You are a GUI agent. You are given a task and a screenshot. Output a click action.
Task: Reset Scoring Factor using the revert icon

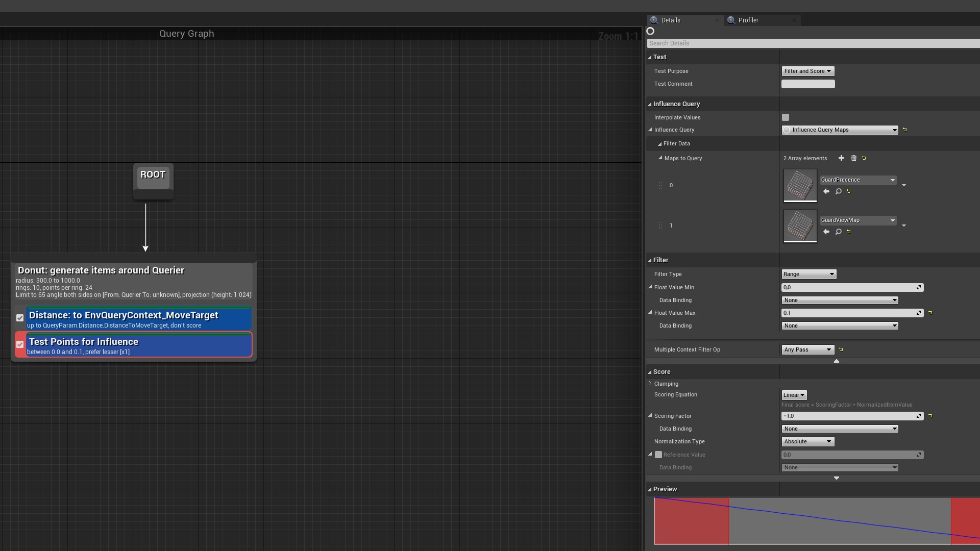[930, 416]
